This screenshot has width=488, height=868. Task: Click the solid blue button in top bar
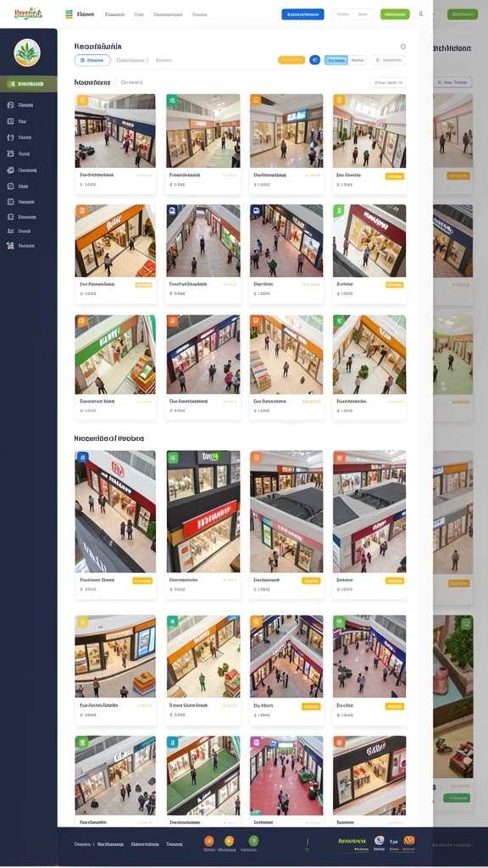[x=302, y=14]
